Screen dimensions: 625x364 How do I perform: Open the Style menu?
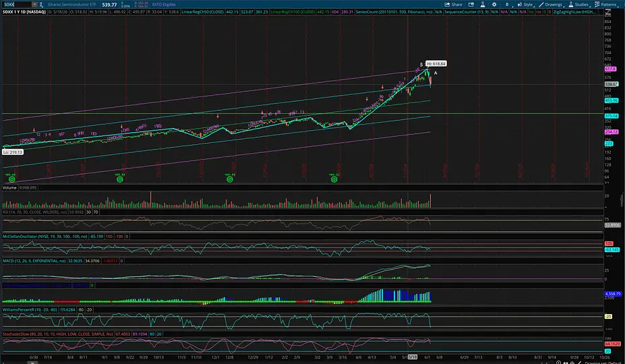pos(525,5)
